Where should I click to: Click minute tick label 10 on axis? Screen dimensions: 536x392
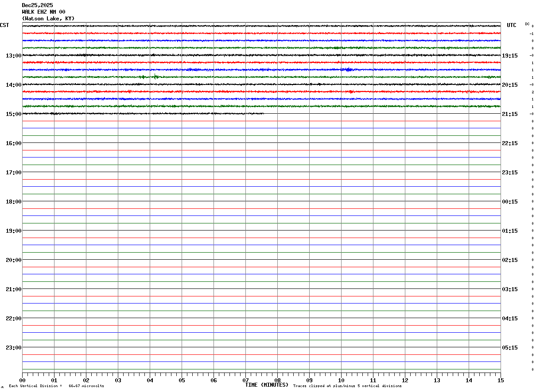(x=341, y=380)
